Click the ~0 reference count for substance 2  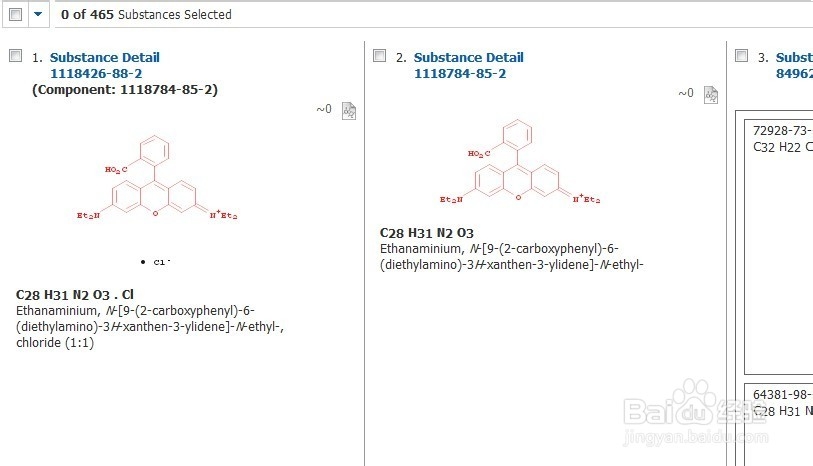(x=685, y=93)
